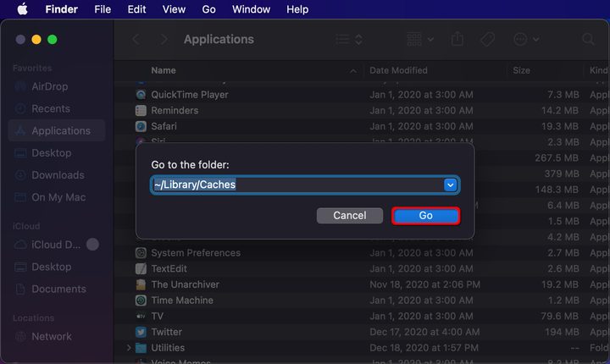Go back in Finder history
This screenshot has width=610, height=364.
click(x=136, y=39)
